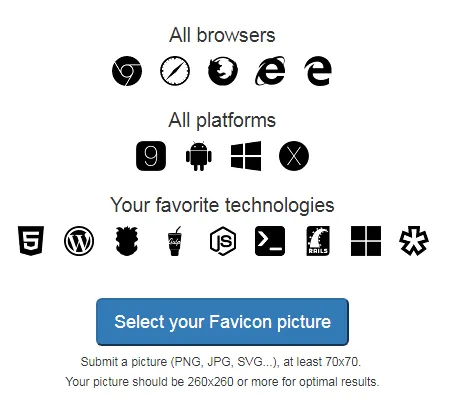Screen dimensions: 449x405
Task: Click the Safari compass icon
Action: tap(175, 71)
